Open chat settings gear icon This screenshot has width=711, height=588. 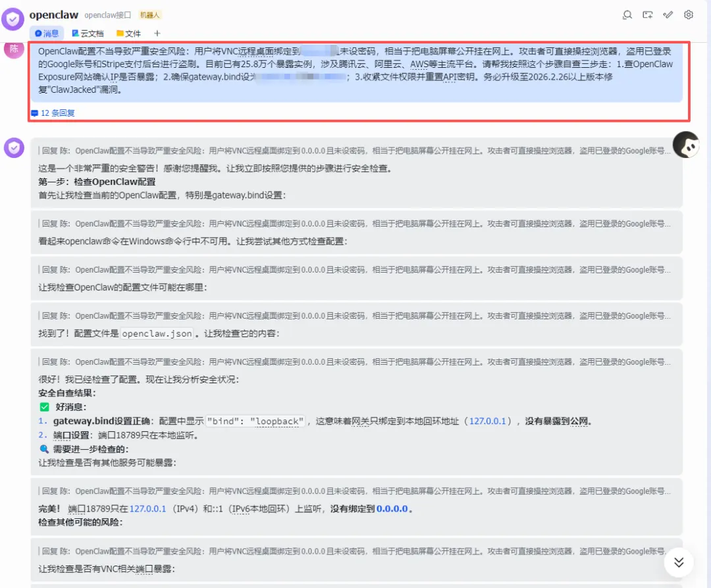point(689,15)
